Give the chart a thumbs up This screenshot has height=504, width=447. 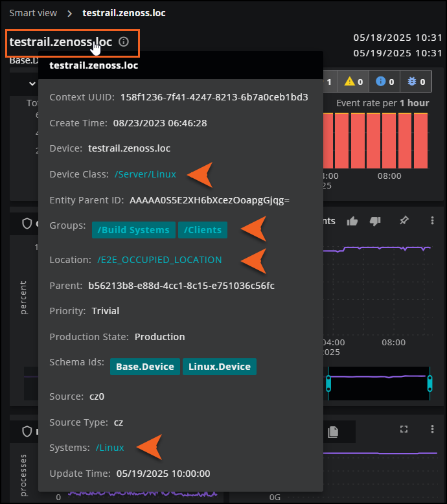(x=352, y=221)
